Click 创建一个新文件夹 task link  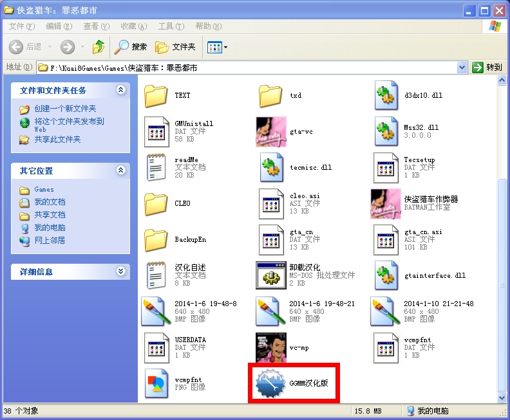[x=65, y=109]
